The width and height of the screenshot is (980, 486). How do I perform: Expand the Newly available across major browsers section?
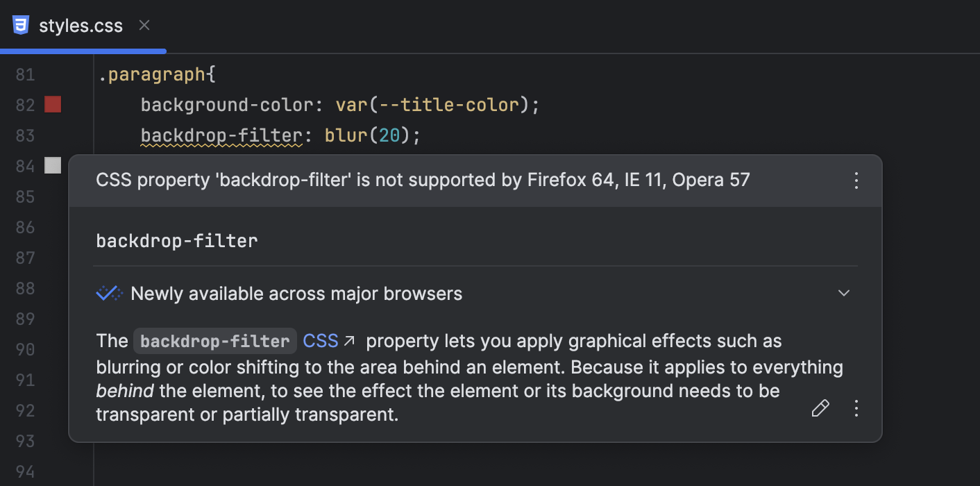coord(844,293)
